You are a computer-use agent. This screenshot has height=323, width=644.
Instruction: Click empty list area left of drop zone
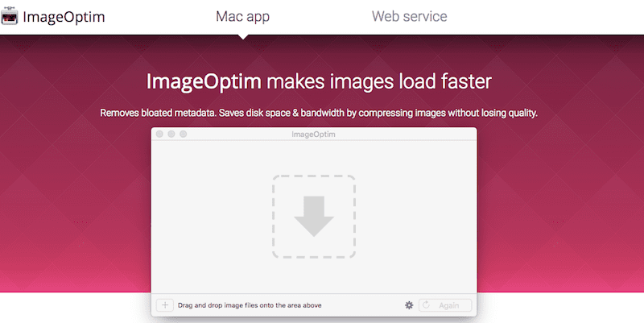coord(212,217)
